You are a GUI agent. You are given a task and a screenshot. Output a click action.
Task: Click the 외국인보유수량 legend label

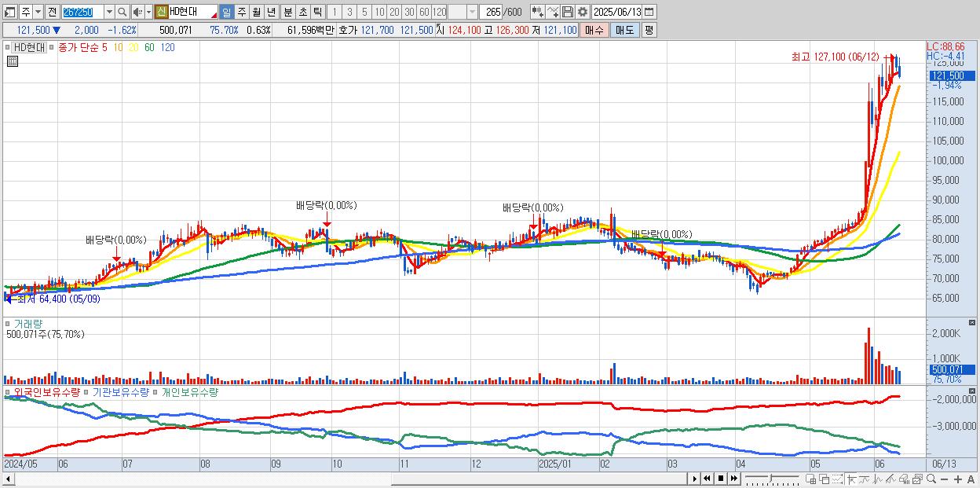coord(47,391)
